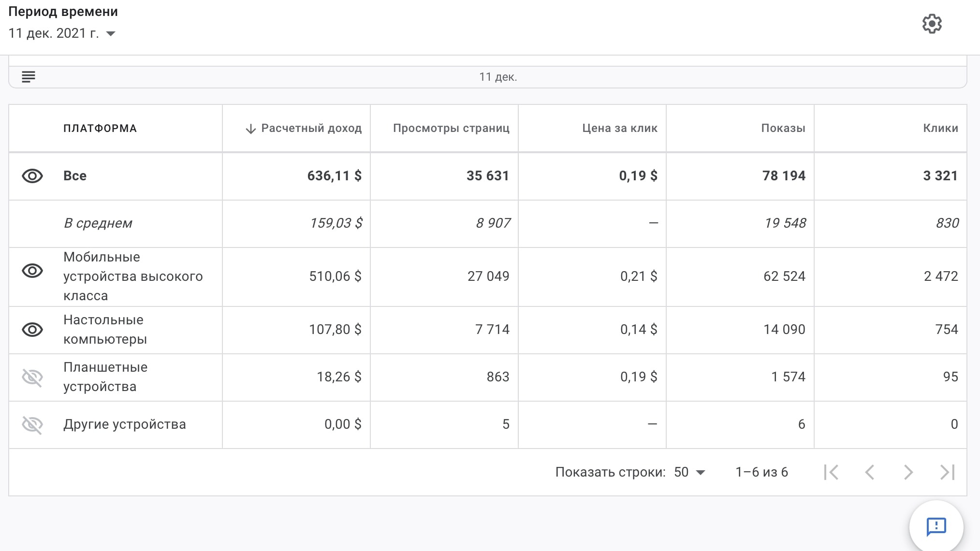The image size is (980, 551).
Task: Show Планшетные устройства on the chart
Action: tap(32, 377)
